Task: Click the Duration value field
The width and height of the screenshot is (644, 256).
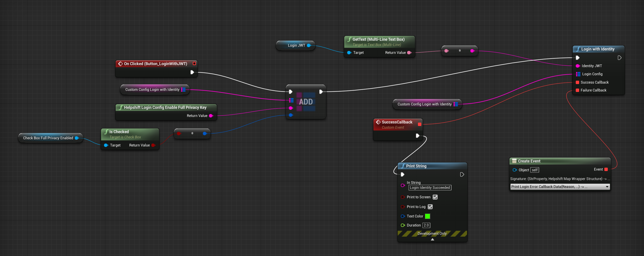Action: 426,225
